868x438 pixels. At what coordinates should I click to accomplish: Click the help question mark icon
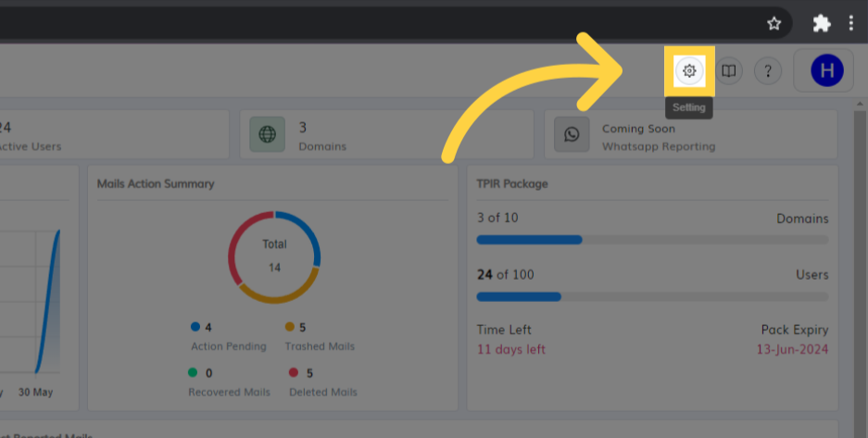[x=768, y=70]
